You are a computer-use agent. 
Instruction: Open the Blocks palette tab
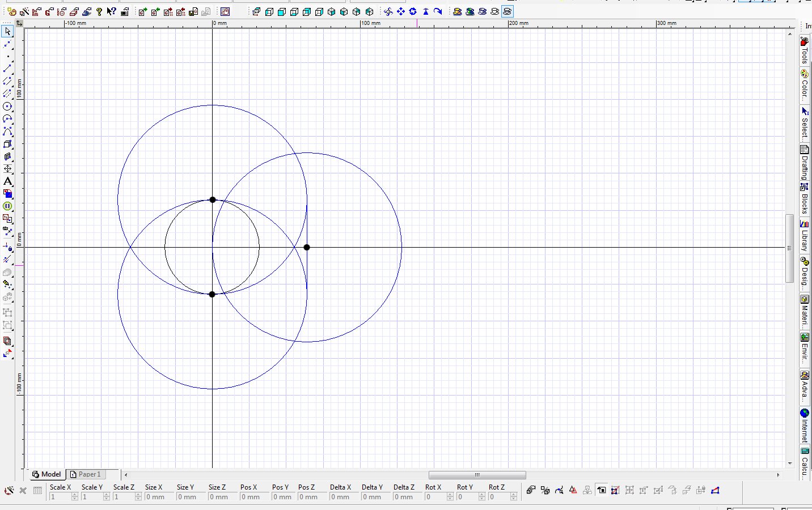[805, 198]
